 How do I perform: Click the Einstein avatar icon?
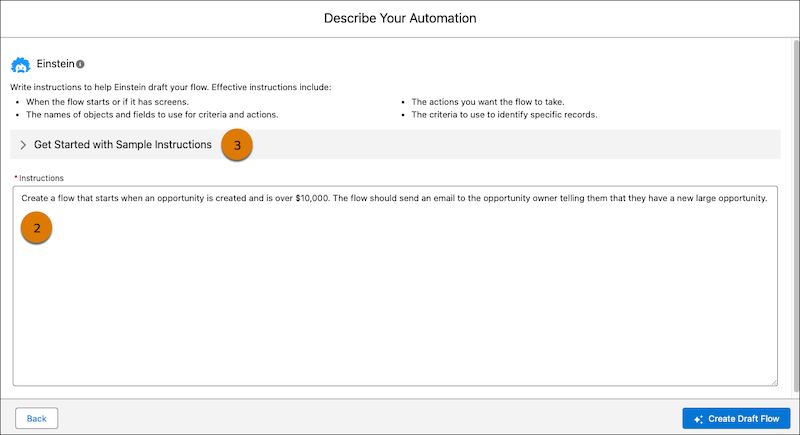pyautogui.click(x=20, y=65)
